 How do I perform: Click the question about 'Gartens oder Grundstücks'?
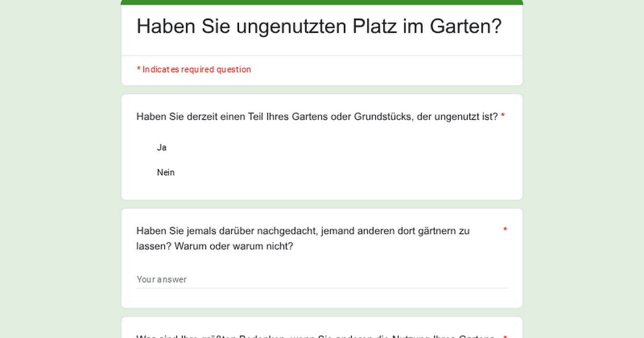(x=317, y=116)
